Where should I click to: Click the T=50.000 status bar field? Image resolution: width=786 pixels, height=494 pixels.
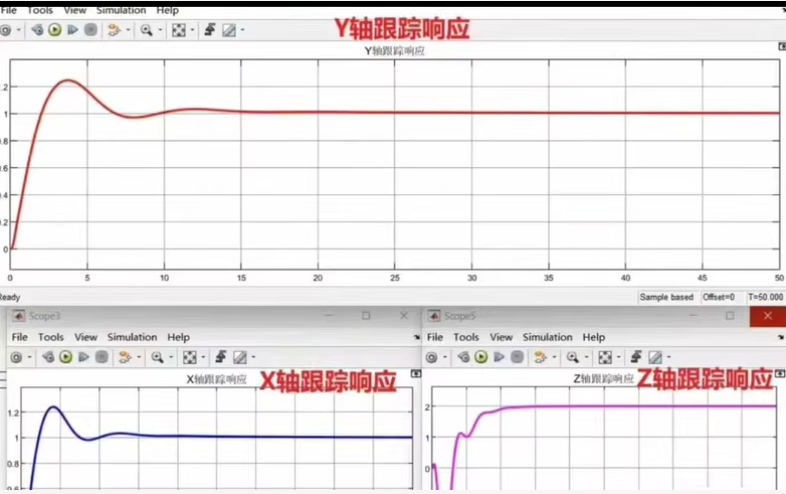(765, 297)
